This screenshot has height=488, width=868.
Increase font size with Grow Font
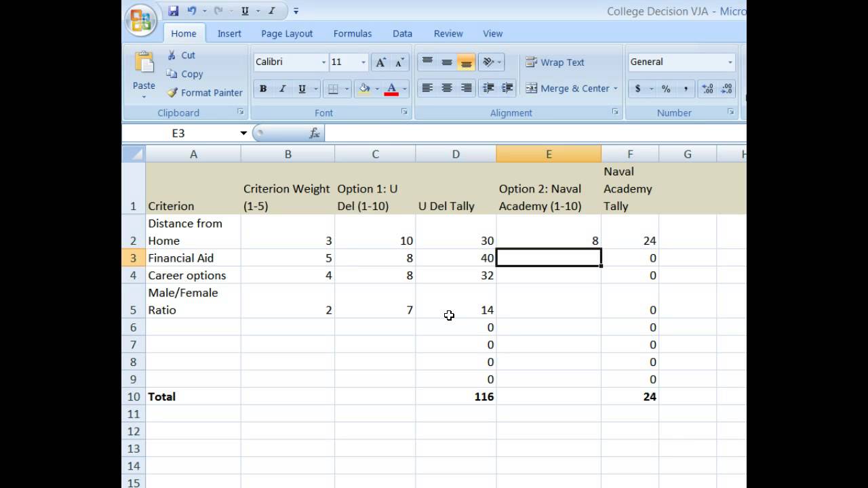coord(381,62)
